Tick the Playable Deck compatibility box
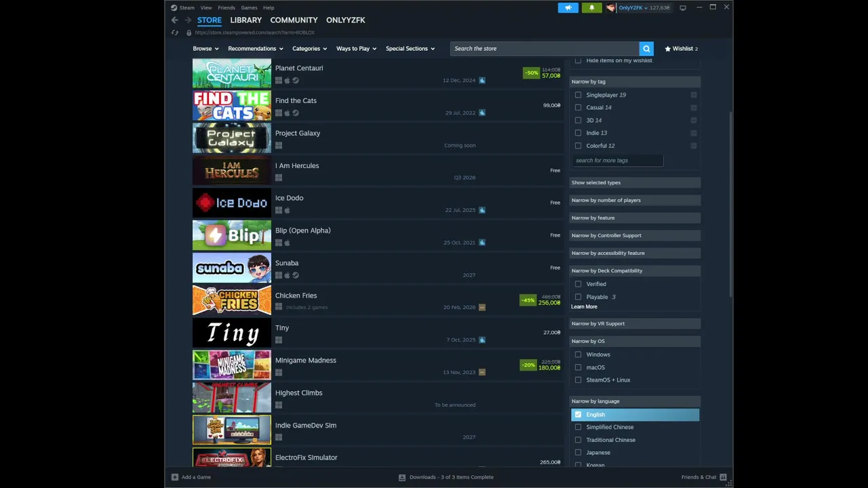 pyautogui.click(x=578, y=297)
